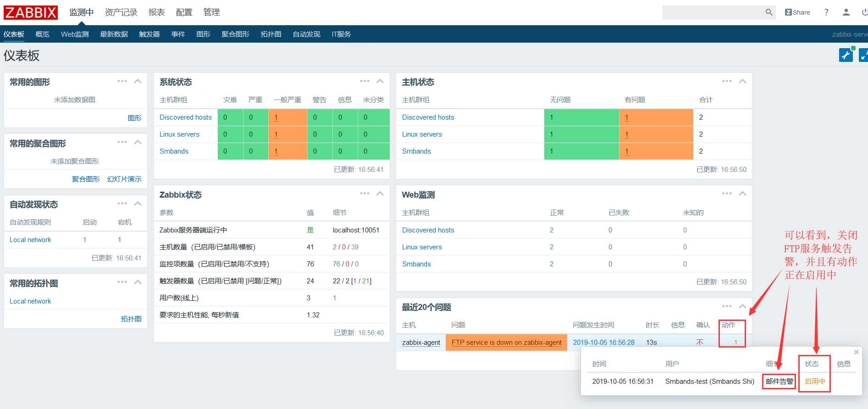Viewport: 868px width, 409px height.
Task: Switch to the 事件 submenu tab
Action: [x=178, y=34]
